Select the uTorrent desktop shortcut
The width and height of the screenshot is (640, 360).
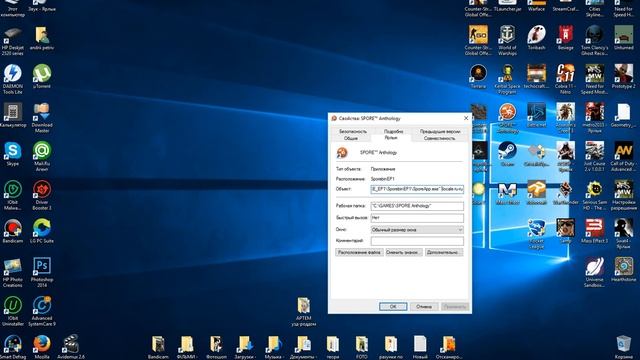click(42, 76)
